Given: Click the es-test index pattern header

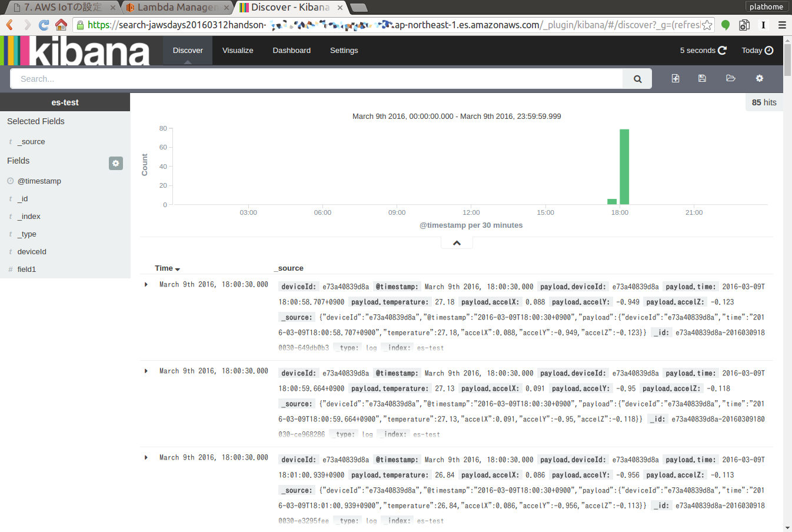Looking at the screenshot, I should [x=65, y=102].
